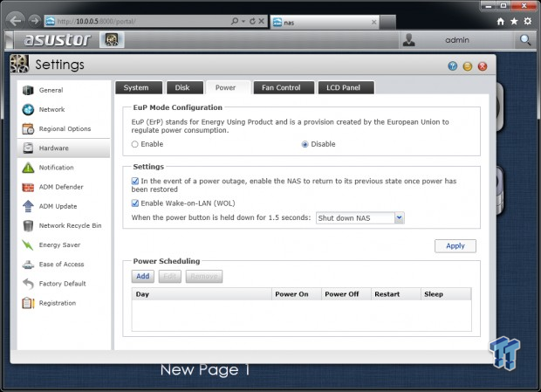Stop loading with address bar X
This screenshot has height=392, width=541.
262,21
